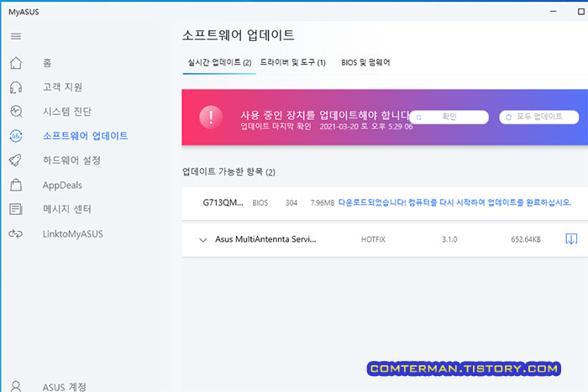This screenshot has height=392, width=588.
Task: Click the system diagnosis magnifier icon
Action: 16,112
